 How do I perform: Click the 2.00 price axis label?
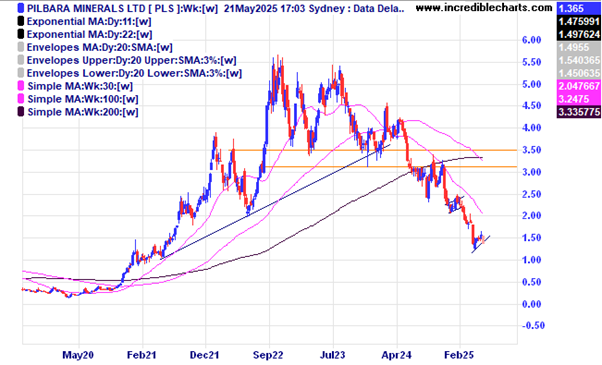531,216
